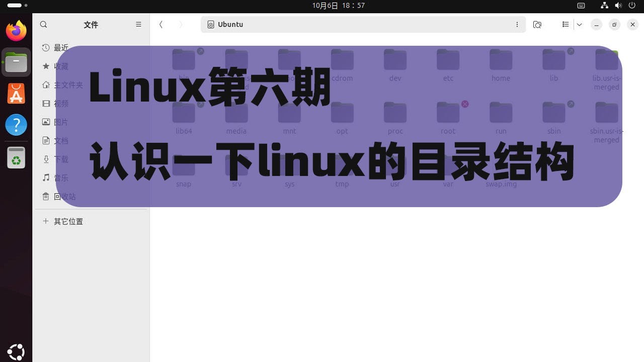Image resolution: width=644 pixels, height=362 pixels.
Task: Select the mnt folder
Action: pos(289,119)
